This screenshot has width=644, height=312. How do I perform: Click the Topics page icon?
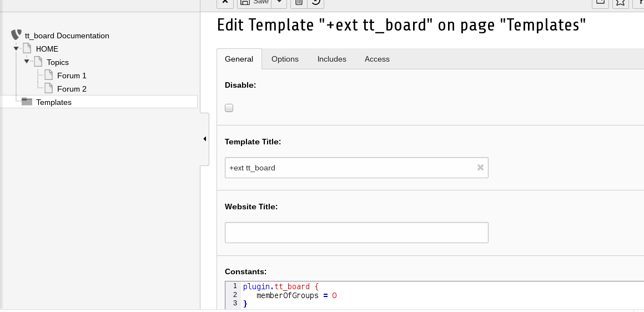(x=38, y=62)
